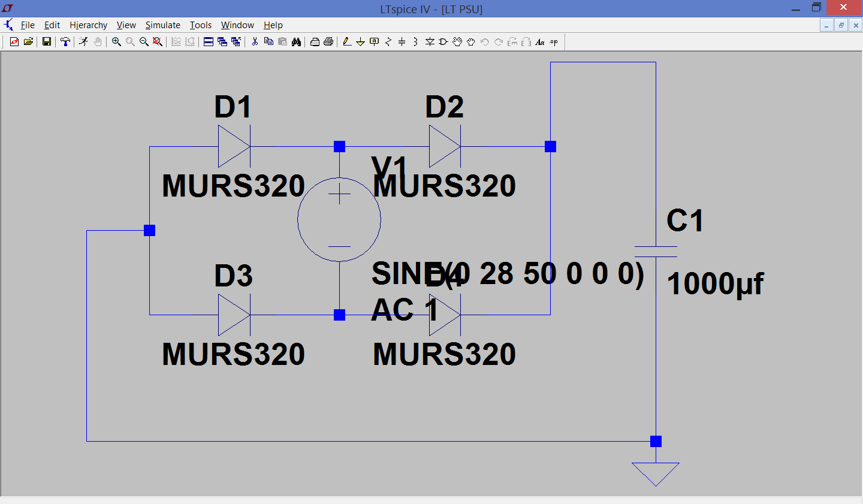Click the Close all windows icon
Viewport: 863px width, 504px height.
coord(236,42)
